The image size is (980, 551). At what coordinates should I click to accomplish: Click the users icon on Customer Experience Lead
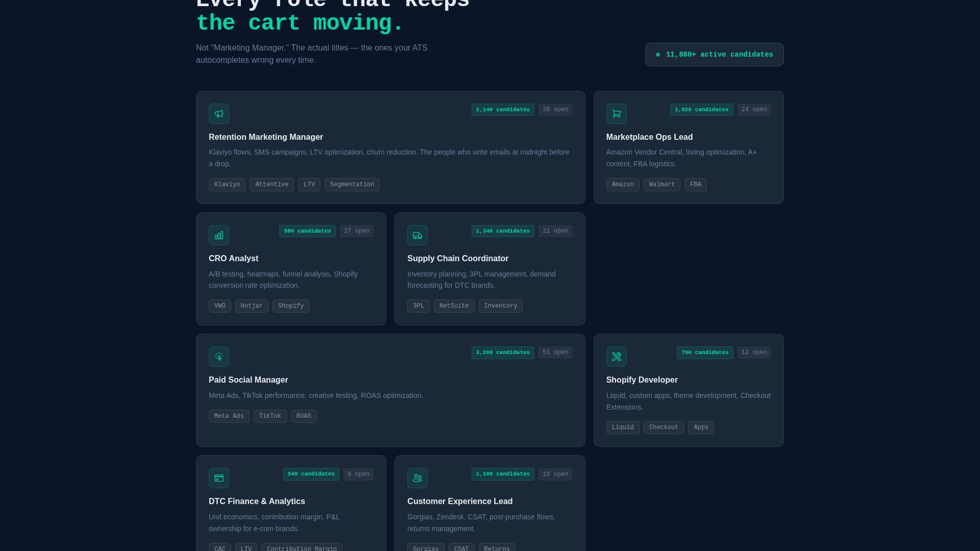click(x=417, y=478)
